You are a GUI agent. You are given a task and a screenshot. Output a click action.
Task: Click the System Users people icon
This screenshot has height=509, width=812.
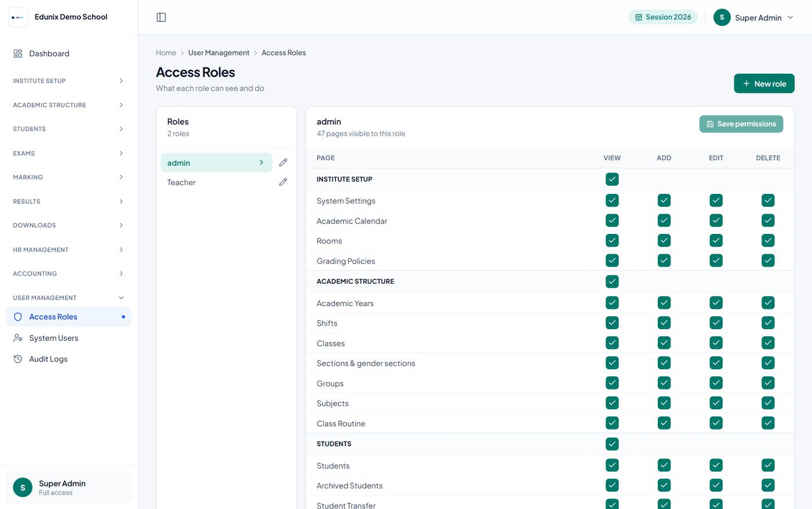(18, 338)
